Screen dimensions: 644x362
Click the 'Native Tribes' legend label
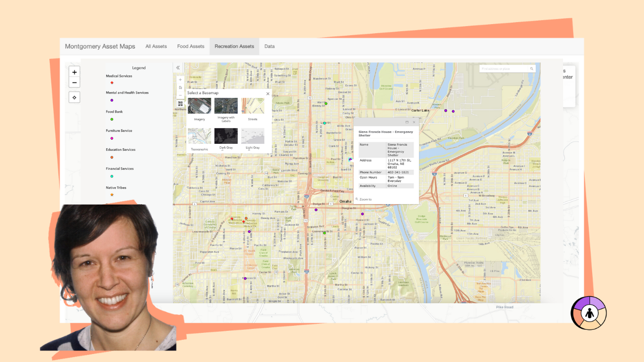pyautogui.click(x=116, y=188)
